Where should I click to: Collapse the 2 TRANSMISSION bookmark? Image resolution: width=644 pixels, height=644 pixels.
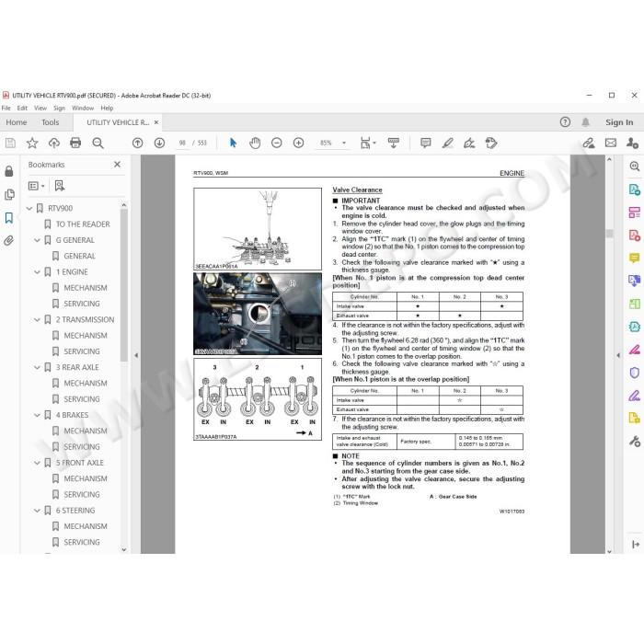click(37, 319)
